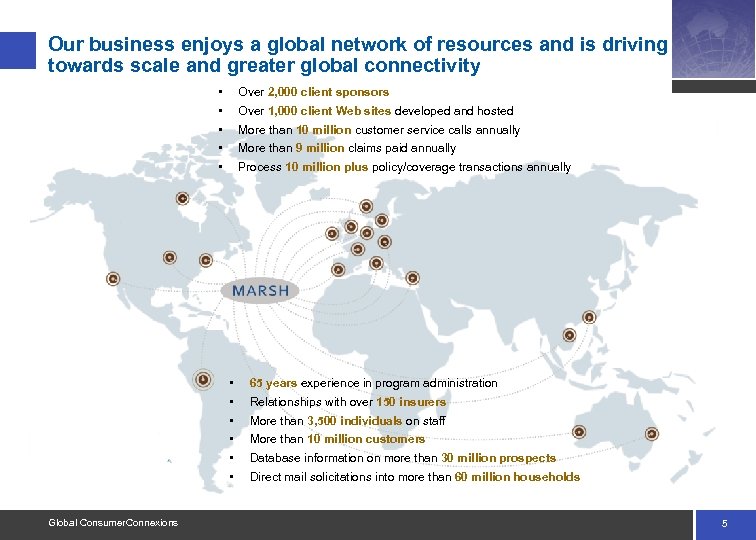Click the "Global ConsumerConnexions" footer text
This screenshot has width=756, height=540.
click(113, 523)
